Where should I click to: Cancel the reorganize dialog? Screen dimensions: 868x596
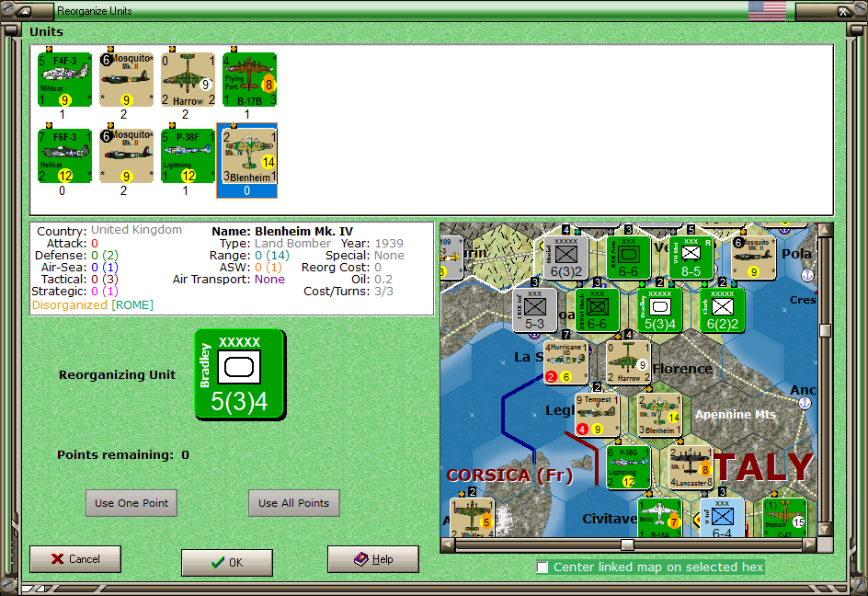pos(75,559)
